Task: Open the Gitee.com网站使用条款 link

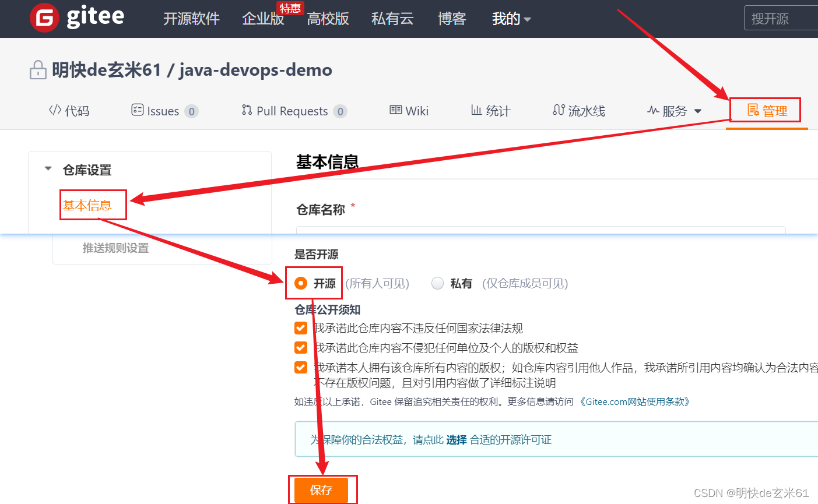Action: (x=635, y=402)
